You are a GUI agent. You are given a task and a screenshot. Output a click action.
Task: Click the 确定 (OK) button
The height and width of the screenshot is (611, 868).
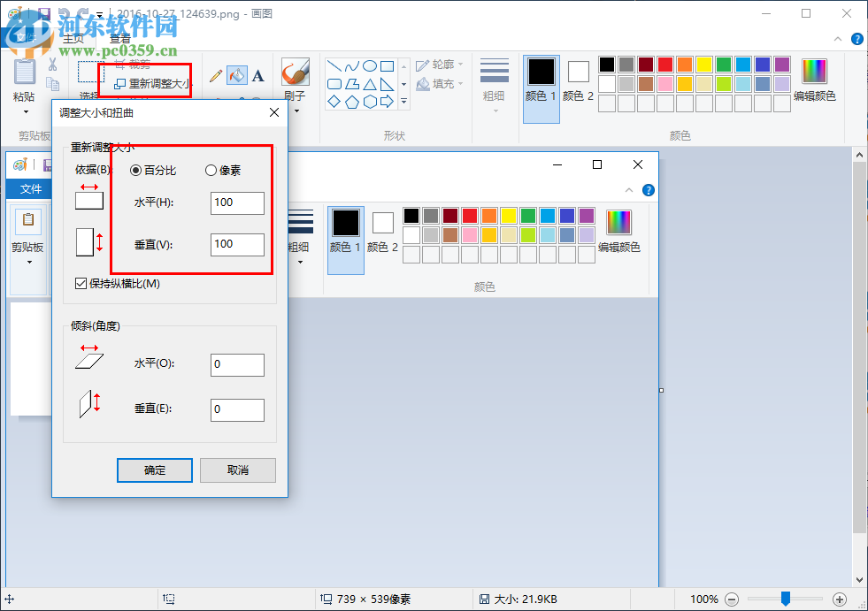(154, 470)
